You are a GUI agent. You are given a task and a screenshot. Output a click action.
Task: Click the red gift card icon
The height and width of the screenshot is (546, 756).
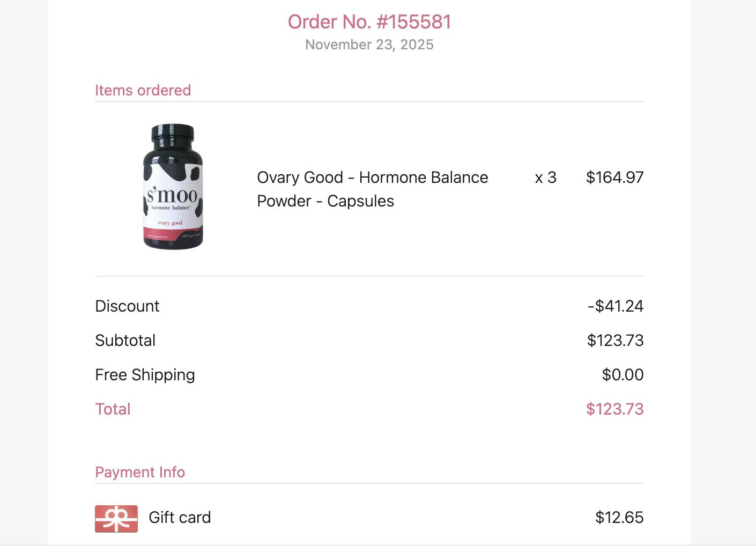[116, 519]
